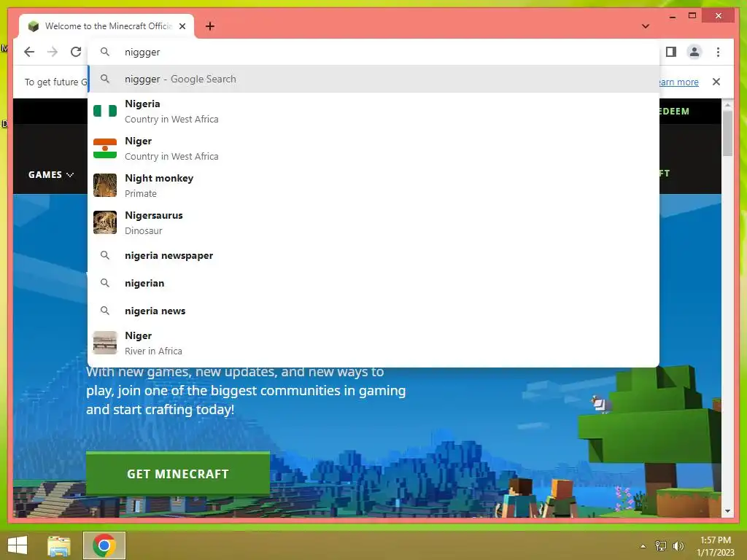Expand the GAMES menu on Minecraft site
This screenshot has width=747, height=560.
pyautogui.click(x=51, y=175)
